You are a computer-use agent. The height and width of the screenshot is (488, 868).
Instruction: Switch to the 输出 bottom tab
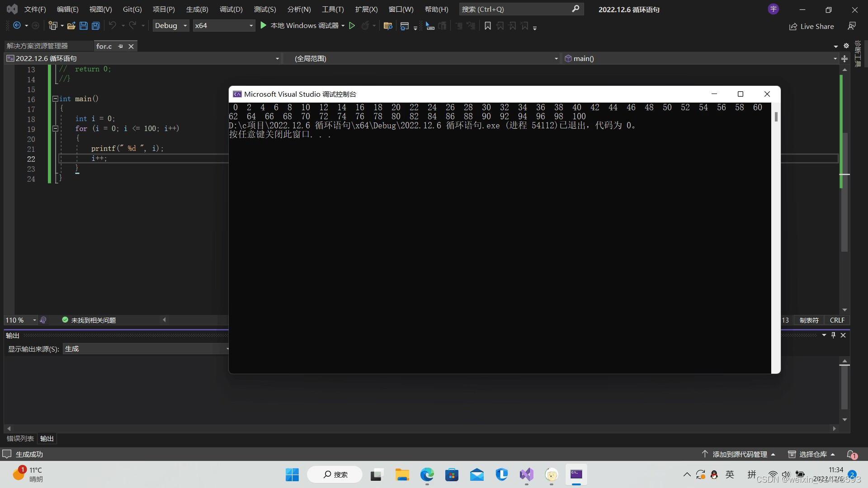[47, 438]
